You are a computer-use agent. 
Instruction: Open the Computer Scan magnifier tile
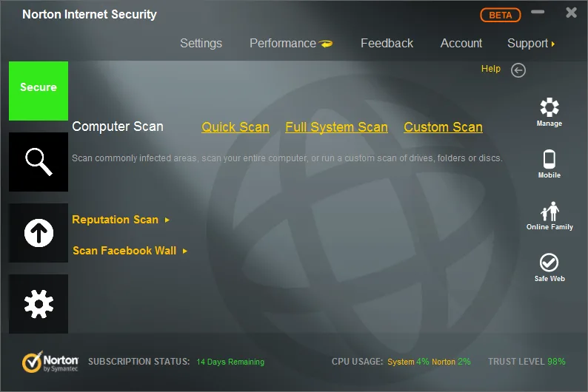tap(39, 162)
